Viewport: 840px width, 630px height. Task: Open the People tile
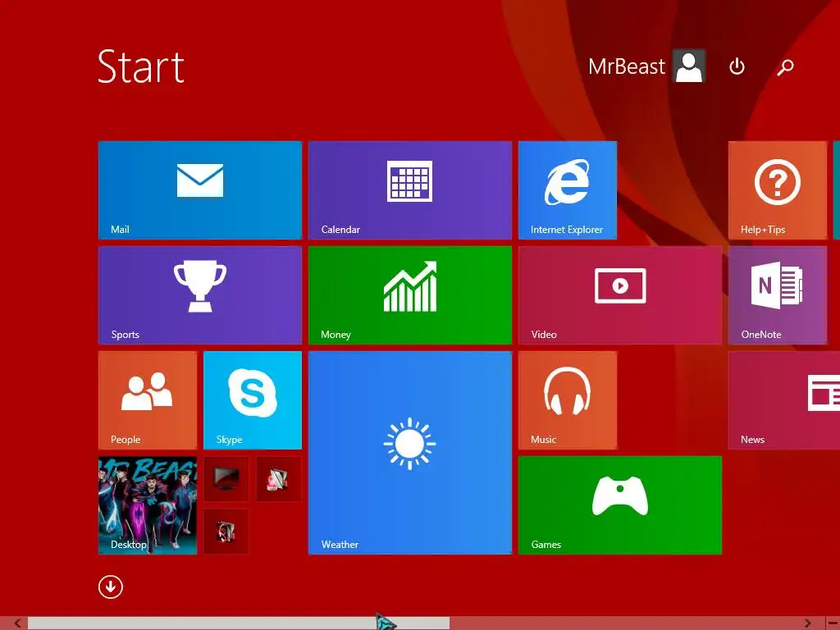tap(148, 399)
